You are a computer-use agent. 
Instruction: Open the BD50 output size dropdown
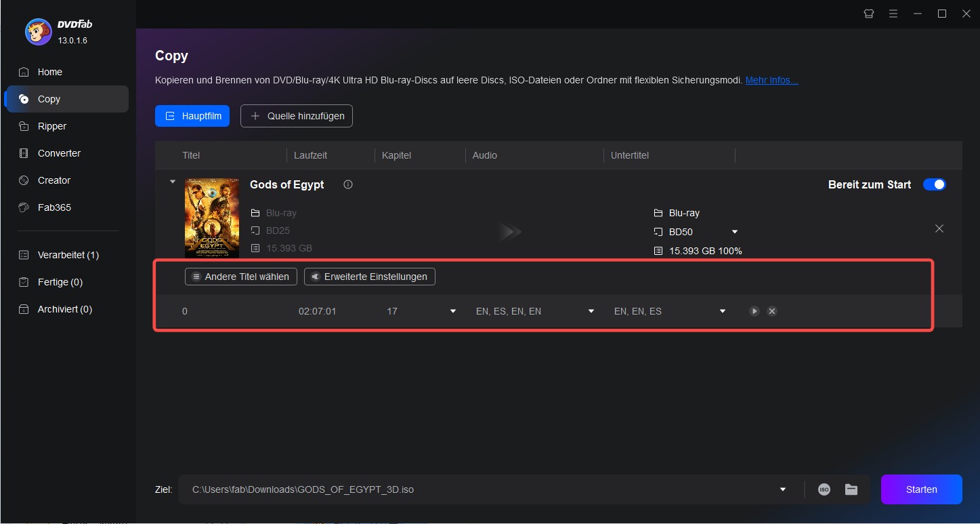[735, 232]
